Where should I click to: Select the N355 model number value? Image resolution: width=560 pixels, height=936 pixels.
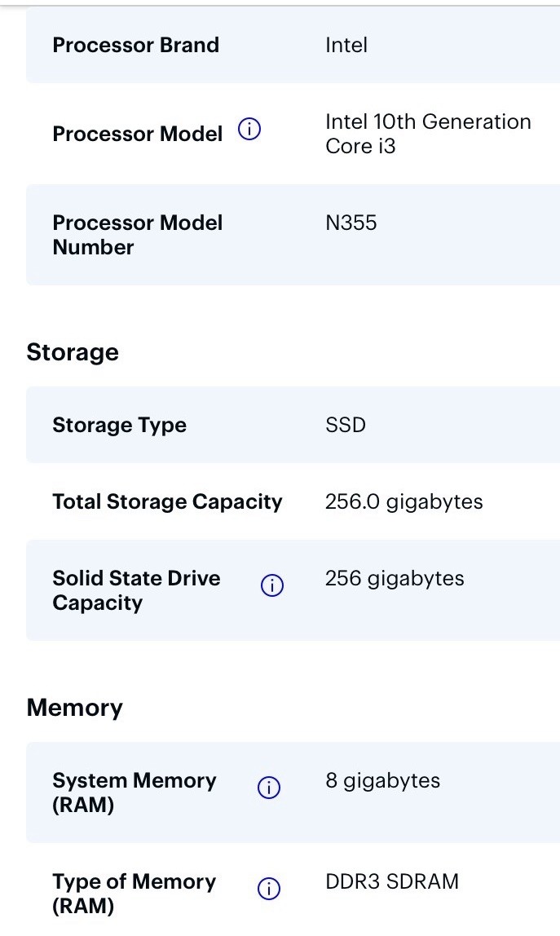351,223
